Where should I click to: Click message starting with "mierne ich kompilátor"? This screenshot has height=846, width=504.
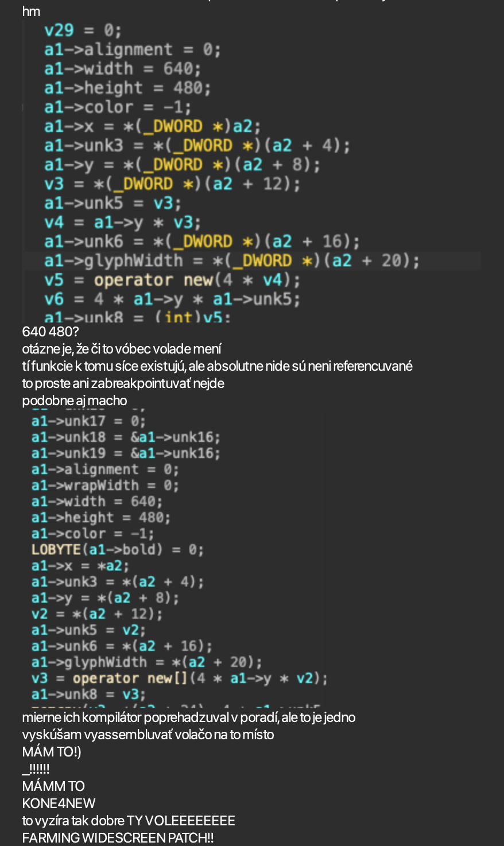(x=188, y=717)
